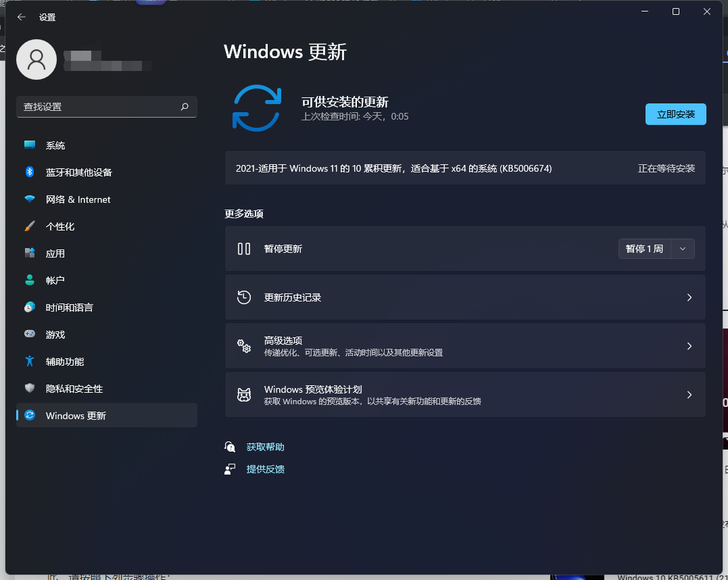
Task: Click the 查找设置 search field
Action: tap(107, 107)
